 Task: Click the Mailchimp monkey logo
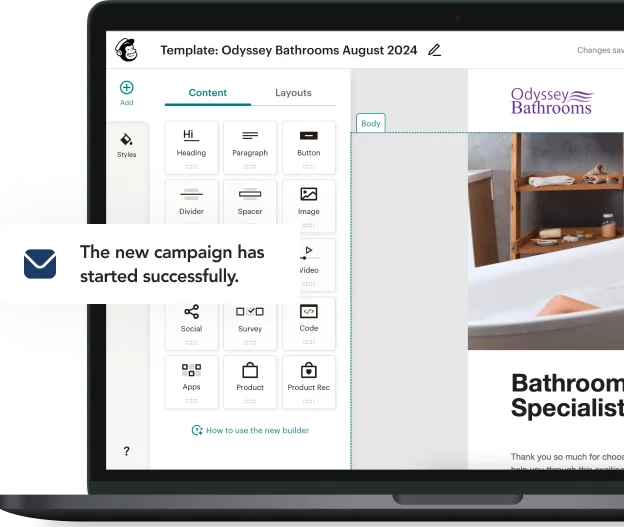tap(126, 50)
